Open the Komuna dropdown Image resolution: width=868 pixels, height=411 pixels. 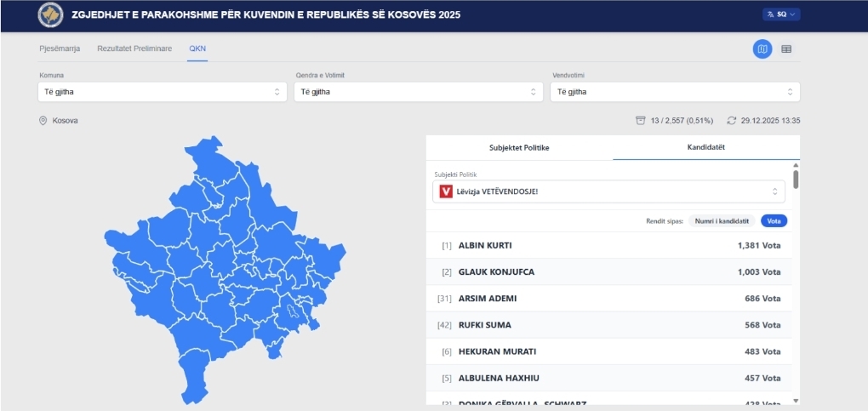[x=162, y=92]
